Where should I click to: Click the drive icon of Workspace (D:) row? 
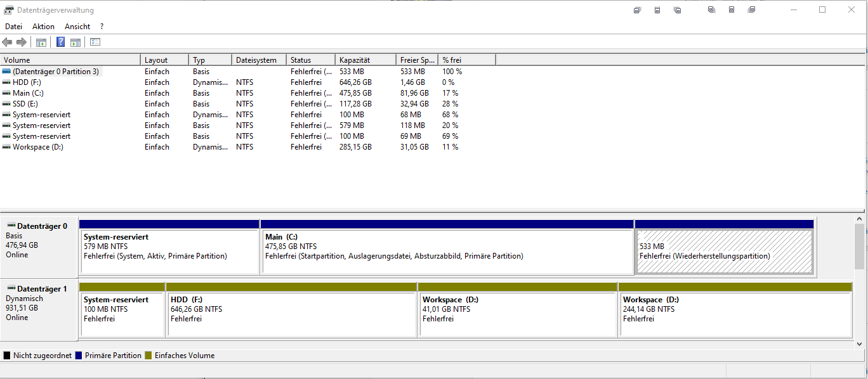coord(6,147)
